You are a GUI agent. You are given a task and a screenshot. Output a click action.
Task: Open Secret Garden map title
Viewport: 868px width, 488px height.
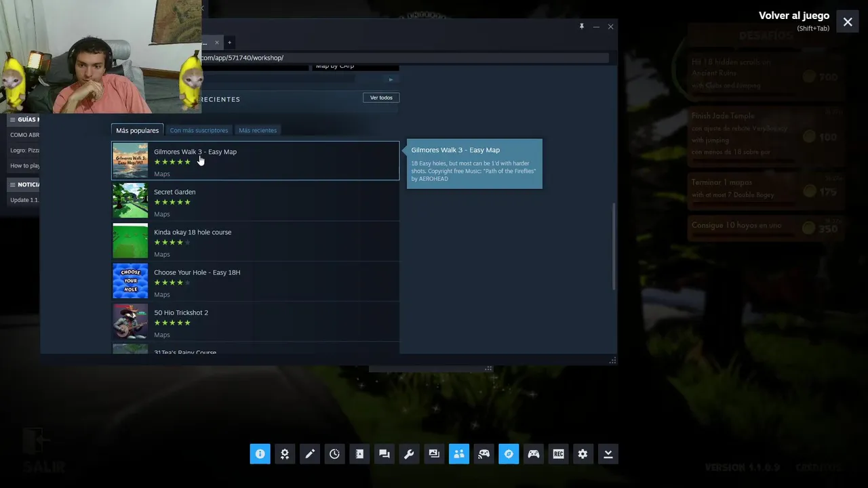(174, 192)
